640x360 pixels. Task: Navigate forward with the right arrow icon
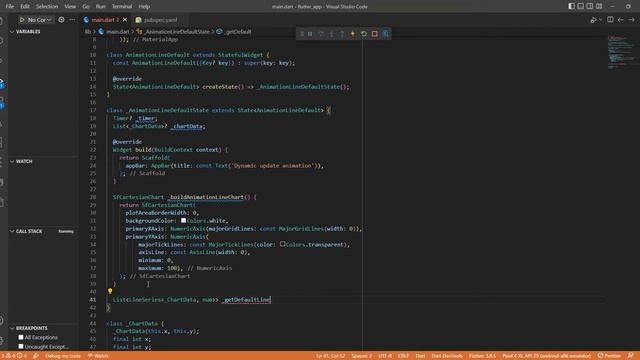click(631, 20)
